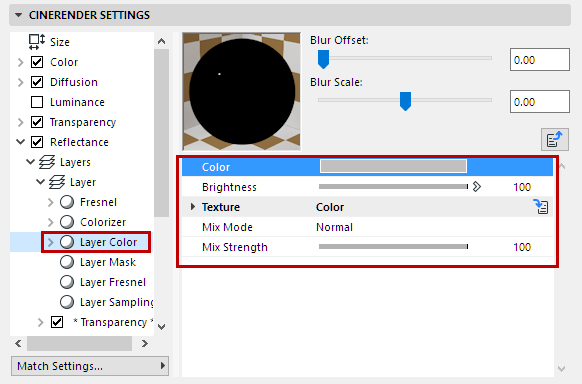Image resolution: width=582 pixels, height=384 pixels.
Task: Click the Brightness stepper arrow icon
Action: (x=477, y=187)
